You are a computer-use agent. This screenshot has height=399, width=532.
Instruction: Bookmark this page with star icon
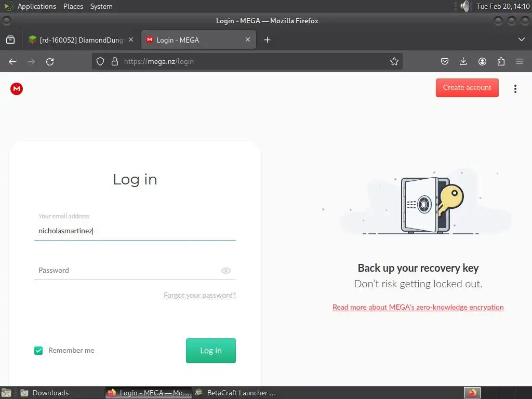394,61
